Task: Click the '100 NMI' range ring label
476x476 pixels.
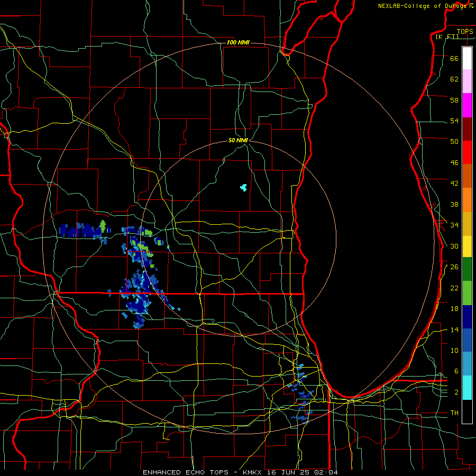Action: [238, 42]
